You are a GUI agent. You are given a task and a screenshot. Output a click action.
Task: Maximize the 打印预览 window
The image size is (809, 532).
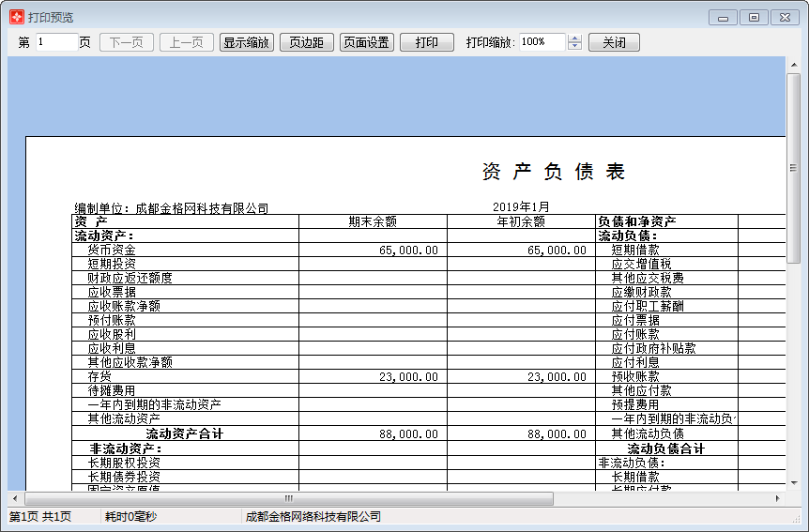[754, 17]
